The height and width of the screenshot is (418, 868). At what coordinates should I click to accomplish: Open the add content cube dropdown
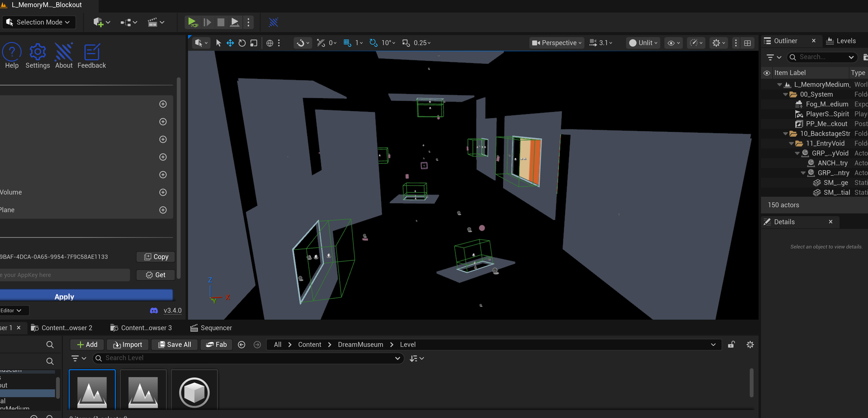tap(102, 22)
